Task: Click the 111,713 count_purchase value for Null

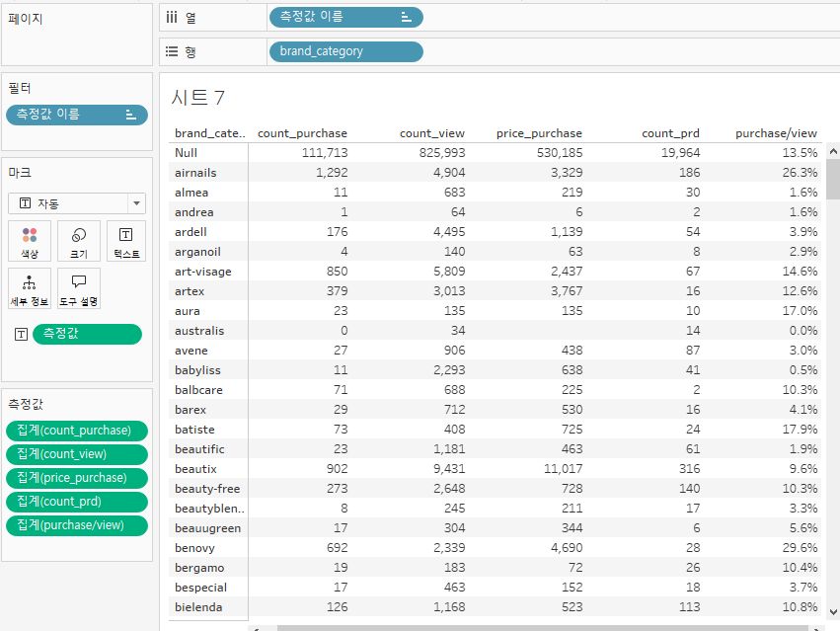Action: click(x=325, y=153)
